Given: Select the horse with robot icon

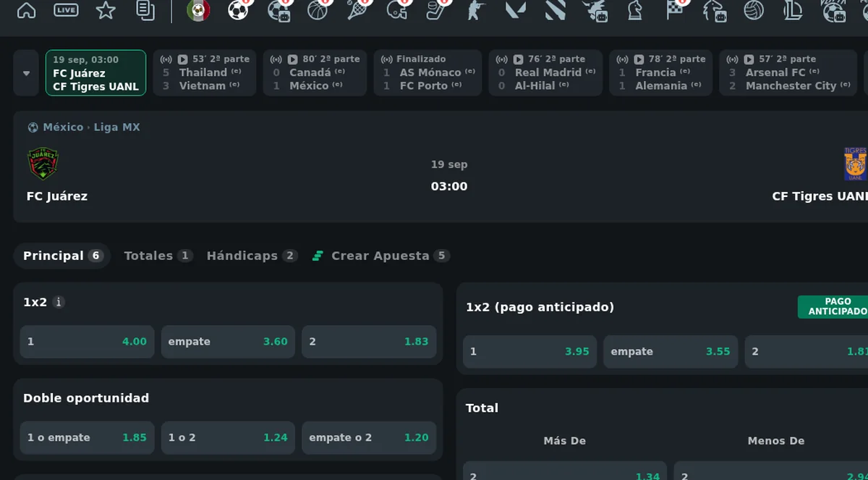Looking at the screenshot, I should click(715, 11).
